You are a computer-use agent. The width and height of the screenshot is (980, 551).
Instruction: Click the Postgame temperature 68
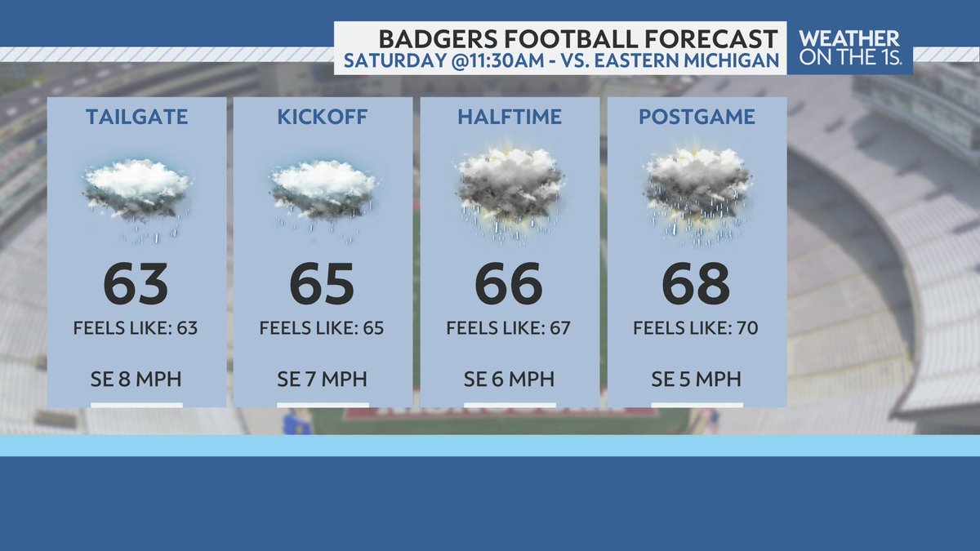(697, 283)
